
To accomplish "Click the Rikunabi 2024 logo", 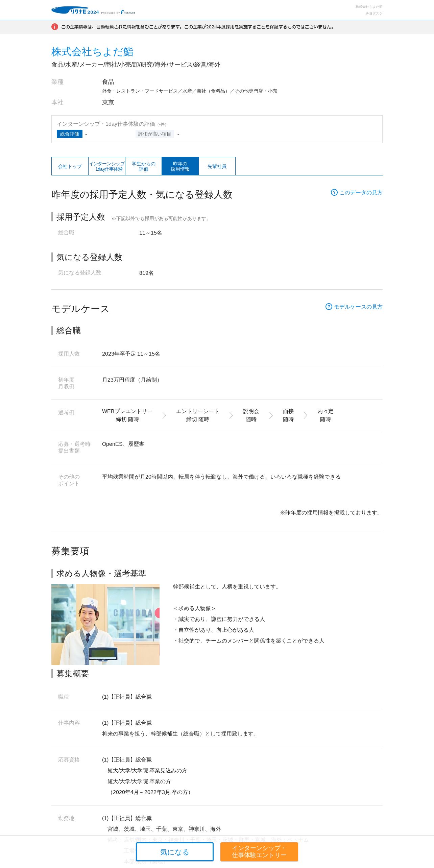I will 75,10.
